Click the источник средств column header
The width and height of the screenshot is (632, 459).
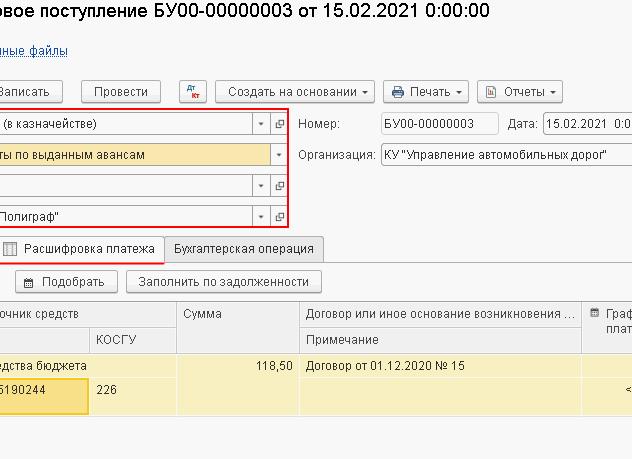click(88, 314)
